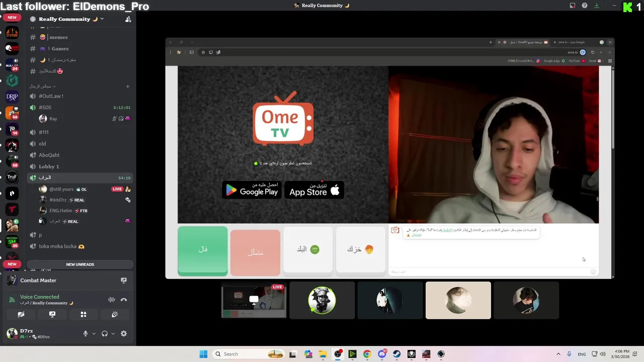
Task: Jump to NEW UNREADS
Action: click(x=80, y=264)
